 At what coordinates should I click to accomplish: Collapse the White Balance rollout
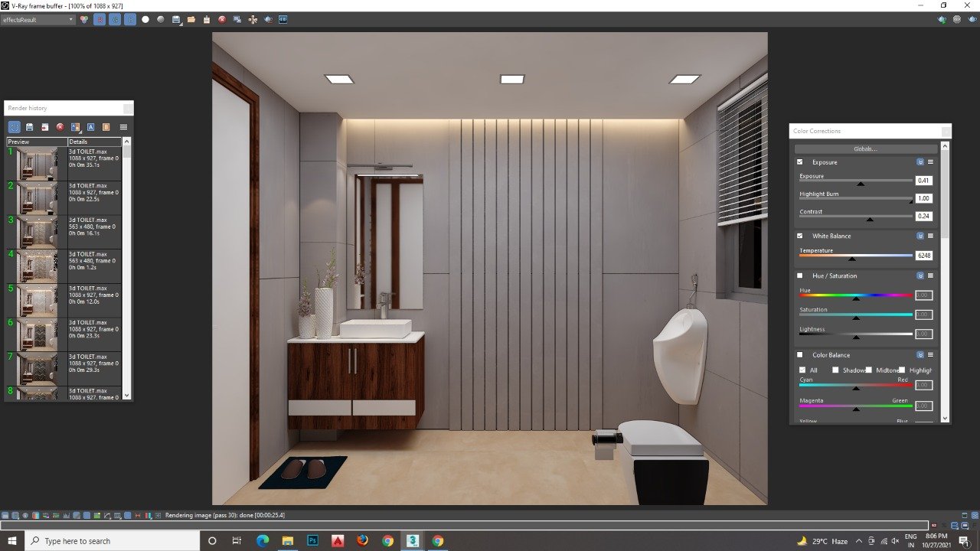click(920, 236)
